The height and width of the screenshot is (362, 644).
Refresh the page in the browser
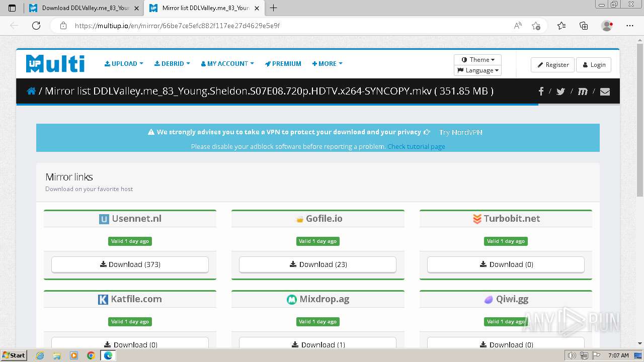pyautogui.click(x=36, y=25)
